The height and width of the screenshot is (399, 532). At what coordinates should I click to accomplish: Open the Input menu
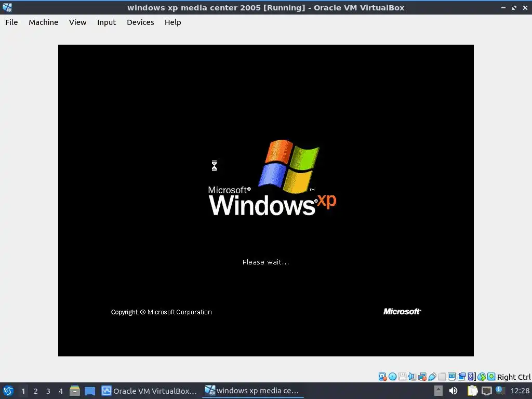click(107, 22)
